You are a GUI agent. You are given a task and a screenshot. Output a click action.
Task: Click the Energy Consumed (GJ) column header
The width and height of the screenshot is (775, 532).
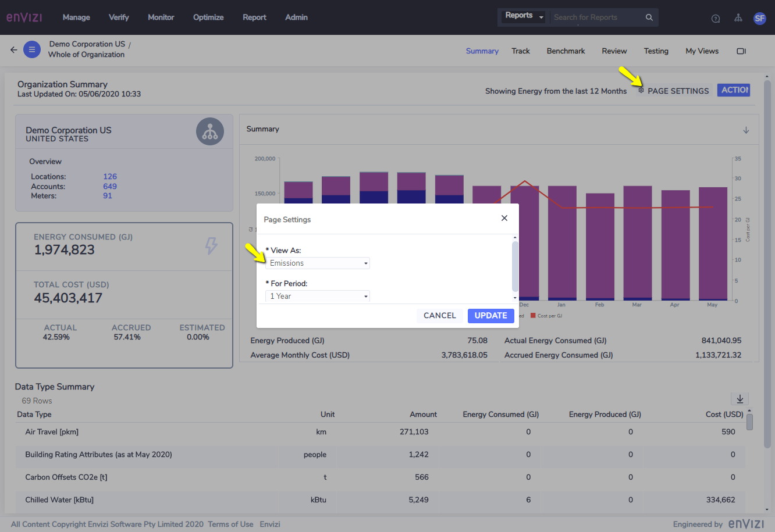501,415
